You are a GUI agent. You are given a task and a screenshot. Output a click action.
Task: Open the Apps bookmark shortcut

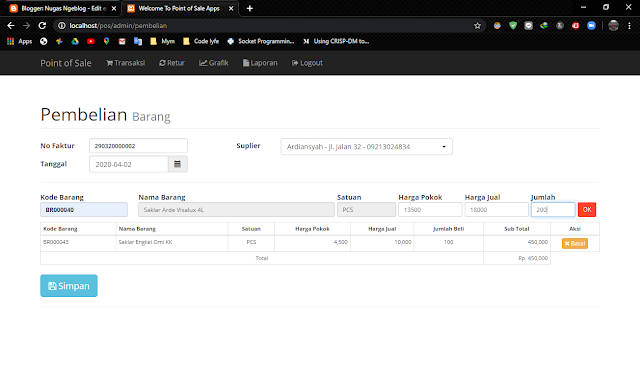(20, 41)
